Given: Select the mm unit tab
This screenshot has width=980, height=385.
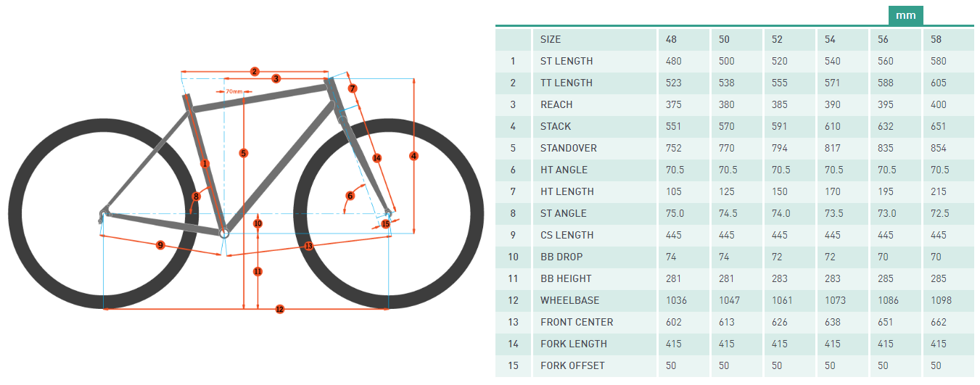Looking at the screenshot, I should pos(905,15).
